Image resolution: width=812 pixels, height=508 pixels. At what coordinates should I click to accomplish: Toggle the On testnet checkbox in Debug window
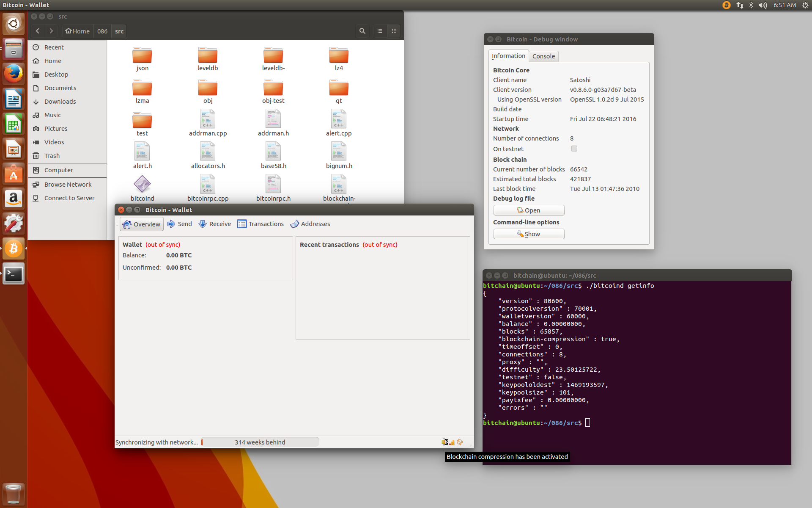pyautogui.click(x=573, y=149)
